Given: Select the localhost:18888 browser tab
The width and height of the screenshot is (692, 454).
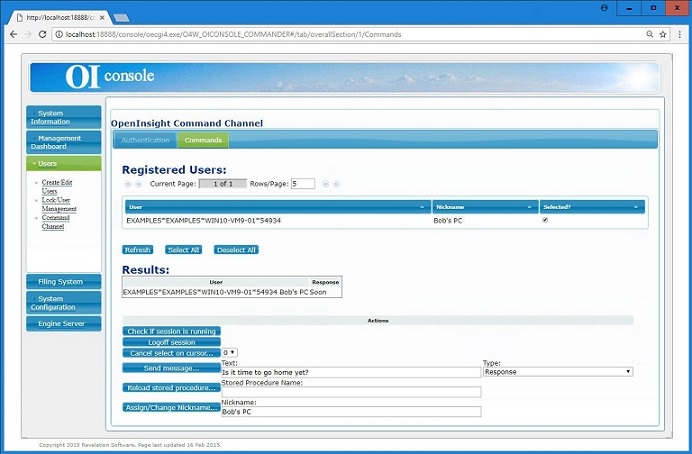Looking at the screenshot, I should (60, 18).
